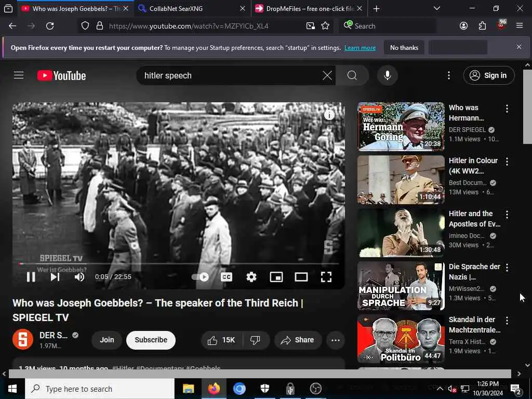Screen dimensions: 532x399
Task: Open options for Die Sprache der Nazis
Action: coord(507,268)
